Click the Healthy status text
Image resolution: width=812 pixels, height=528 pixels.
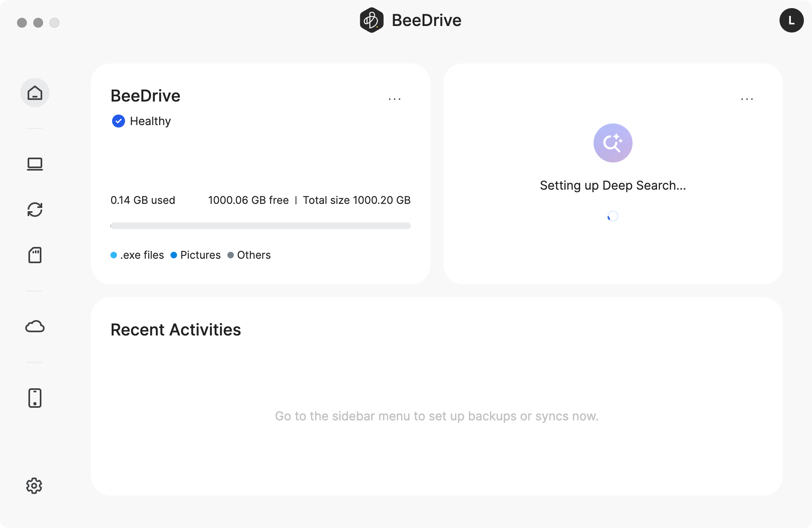click(150, 121)
